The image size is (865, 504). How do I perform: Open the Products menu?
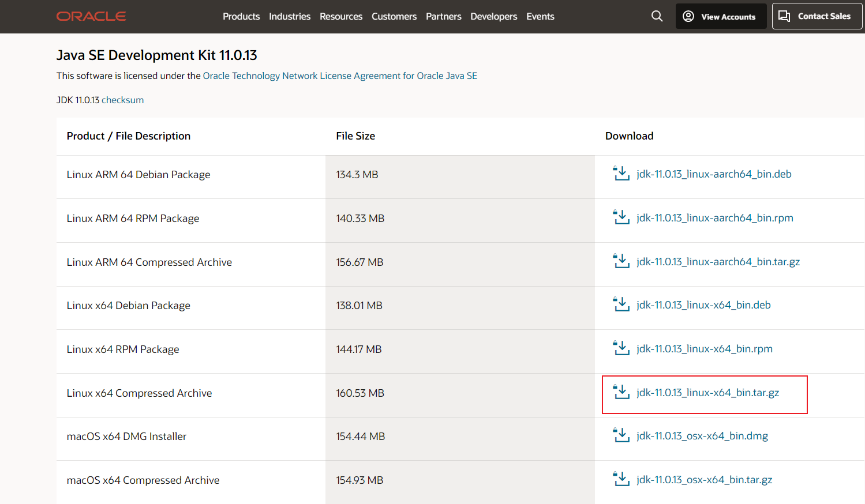tap(241, 16)
